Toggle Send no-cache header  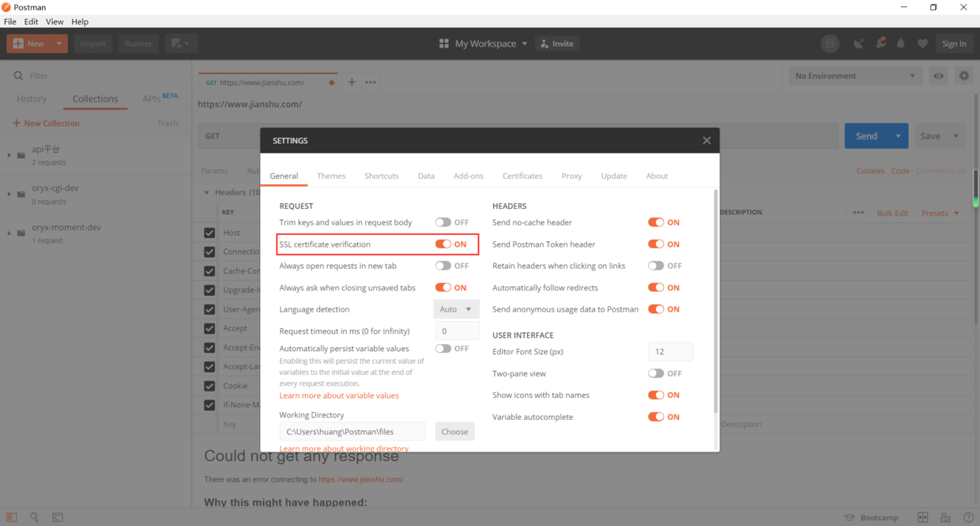[x=656, y=222]
